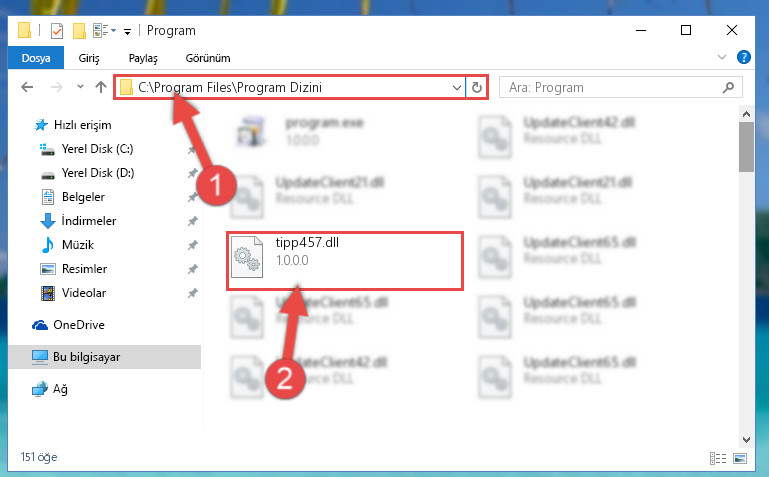The width and height of the screenshot is (769, 477).
Task: Open OneDrive in navigation pane
Action: 78,325
